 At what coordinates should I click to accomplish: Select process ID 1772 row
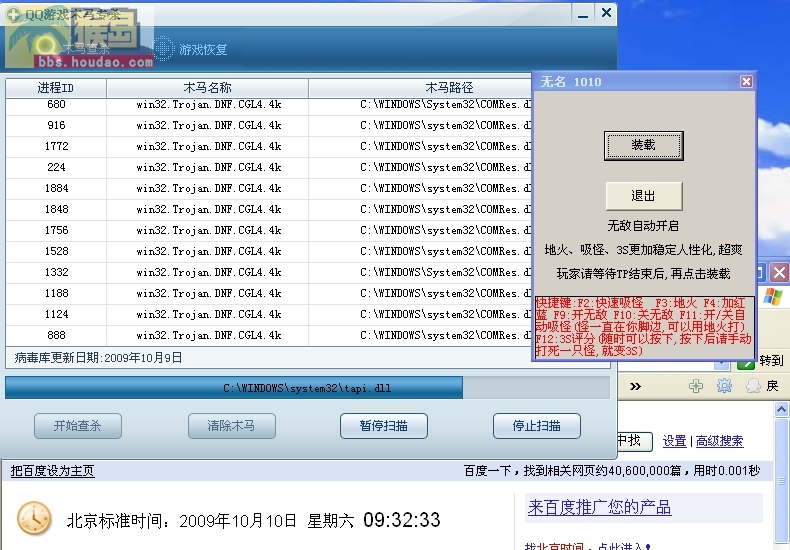tap(268, 147)
